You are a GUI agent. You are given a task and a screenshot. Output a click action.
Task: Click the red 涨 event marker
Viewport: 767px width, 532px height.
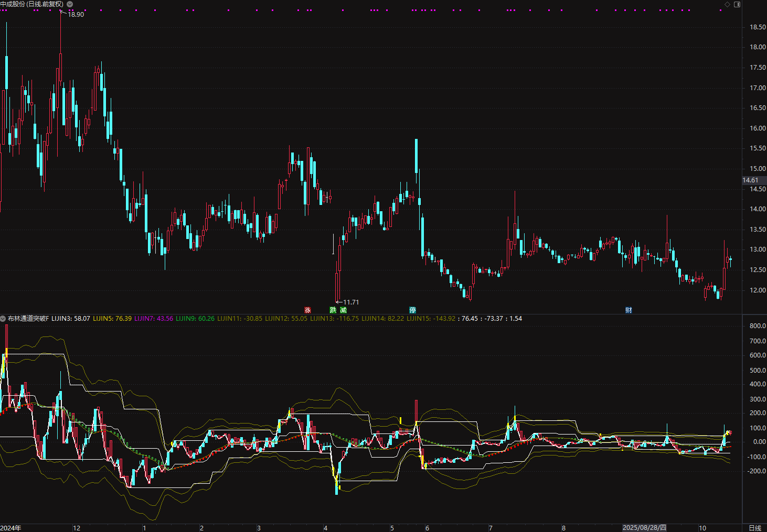point(308,310)
